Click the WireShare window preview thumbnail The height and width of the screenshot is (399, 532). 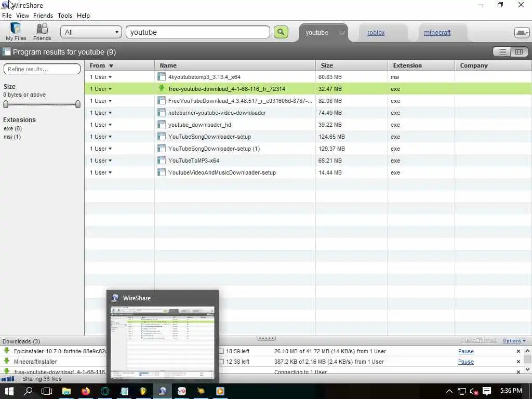pyautogui.click(x=163, y=343)
